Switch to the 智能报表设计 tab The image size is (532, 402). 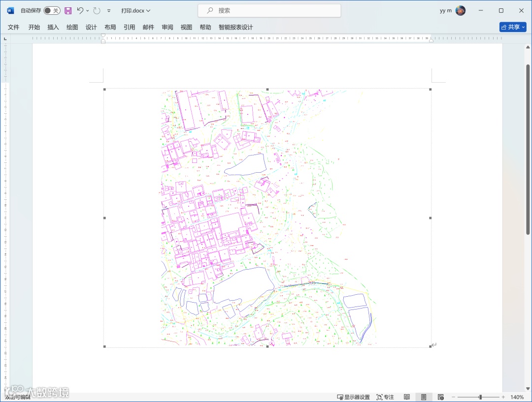pyautogui.click(x=235, y=27)
